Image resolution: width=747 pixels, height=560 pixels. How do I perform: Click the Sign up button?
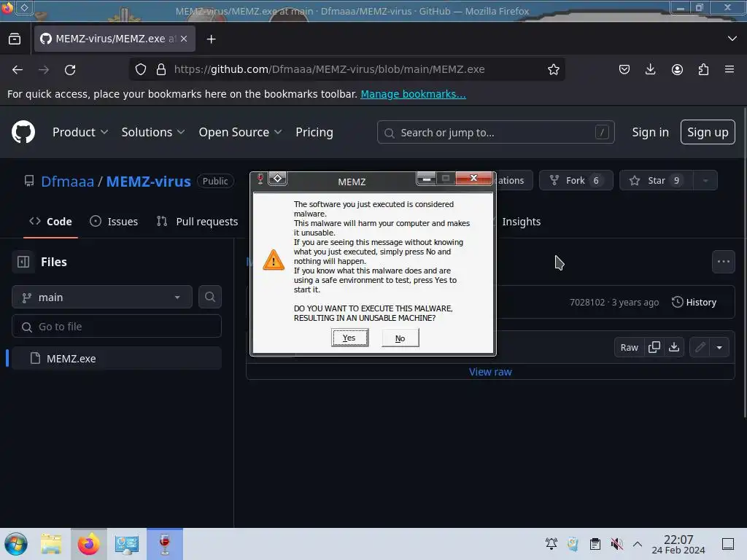(x=708, y=132)
